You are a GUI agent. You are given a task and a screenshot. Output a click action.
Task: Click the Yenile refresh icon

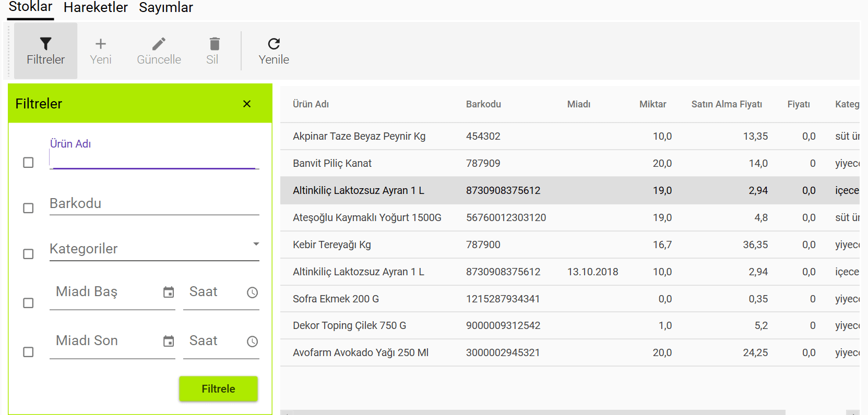[274, 44]
